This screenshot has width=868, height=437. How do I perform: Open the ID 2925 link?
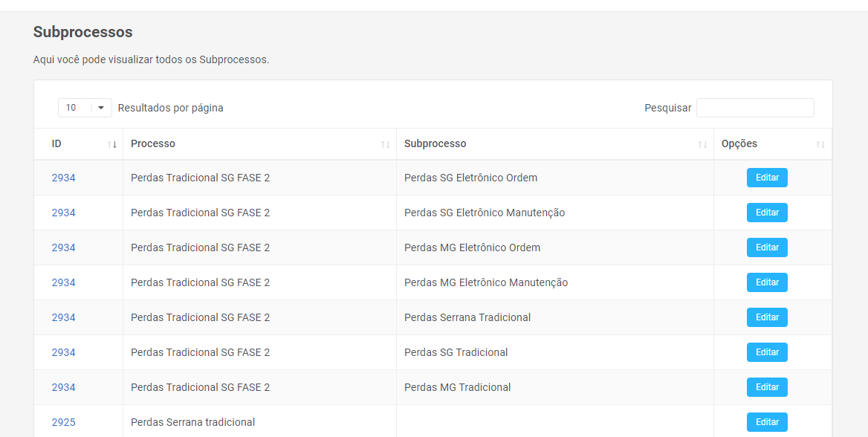(x=64, y=422)
